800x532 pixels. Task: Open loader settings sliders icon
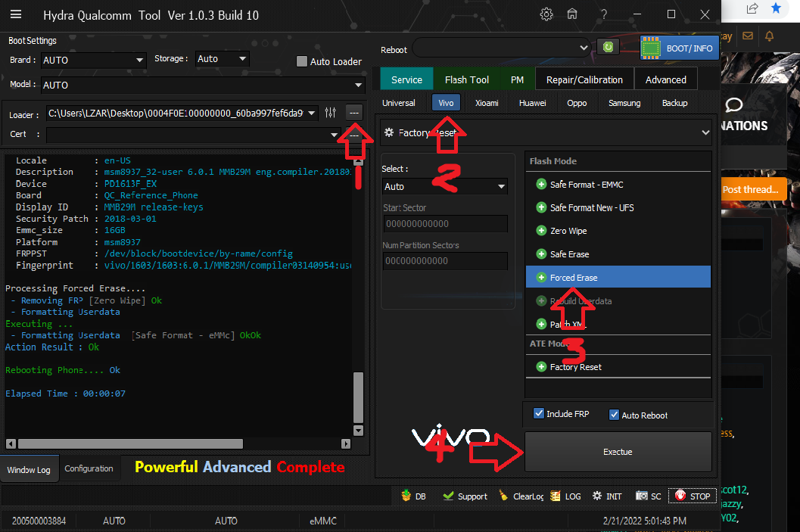coord(331,113)
